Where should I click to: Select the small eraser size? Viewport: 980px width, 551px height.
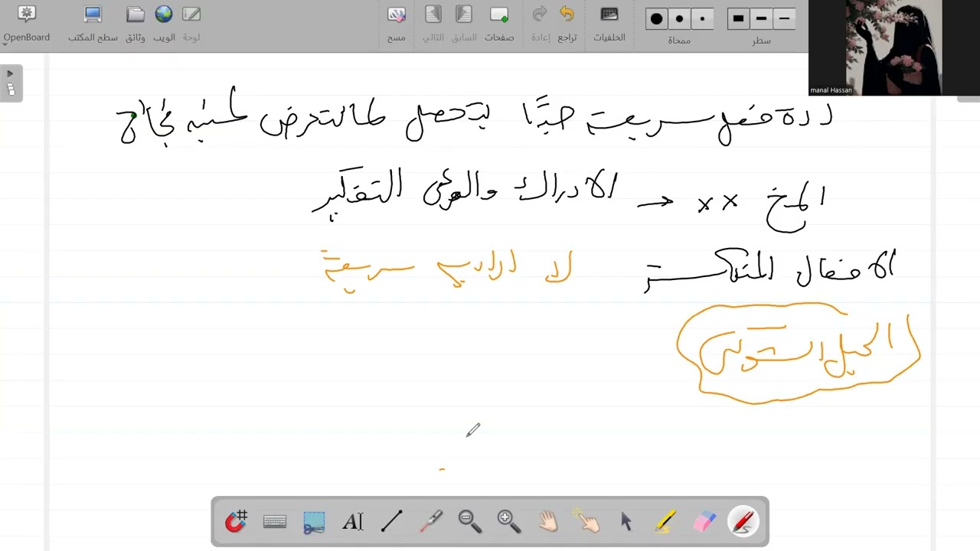[702, 19]
